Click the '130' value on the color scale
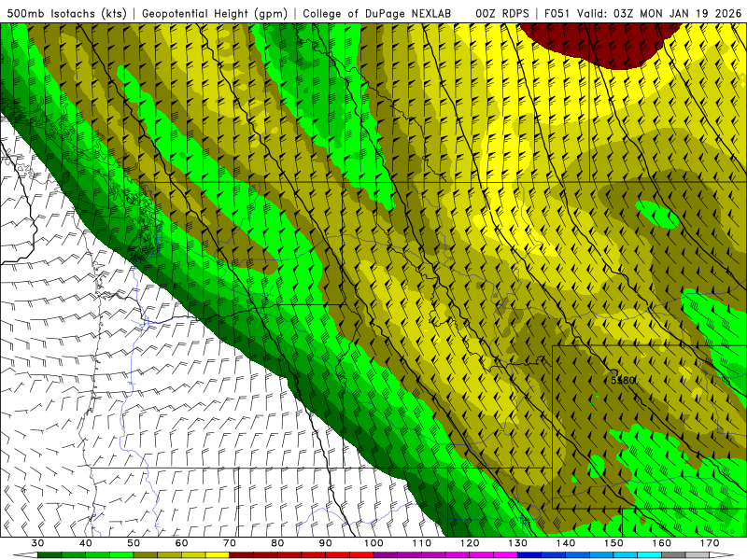This screenshot has height=560, width=747. coord(517,543)
